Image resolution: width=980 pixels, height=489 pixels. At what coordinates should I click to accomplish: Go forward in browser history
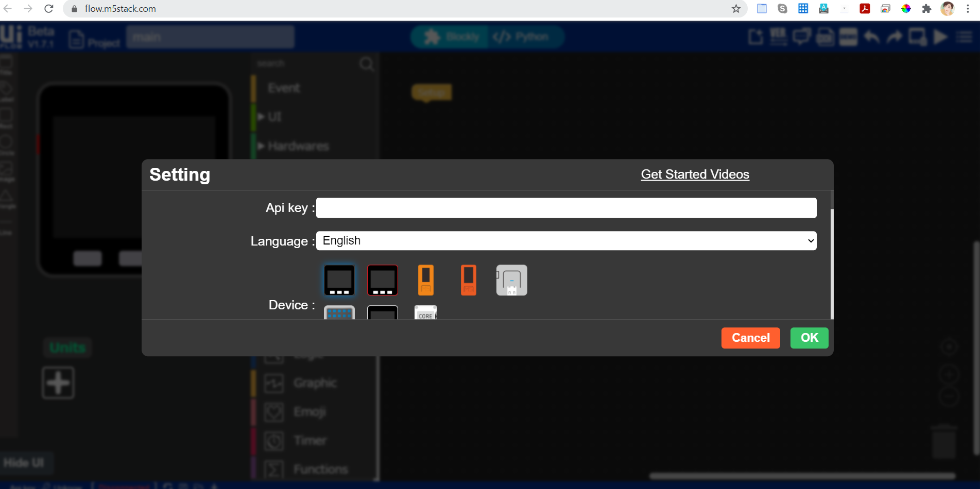pos(28,9)
